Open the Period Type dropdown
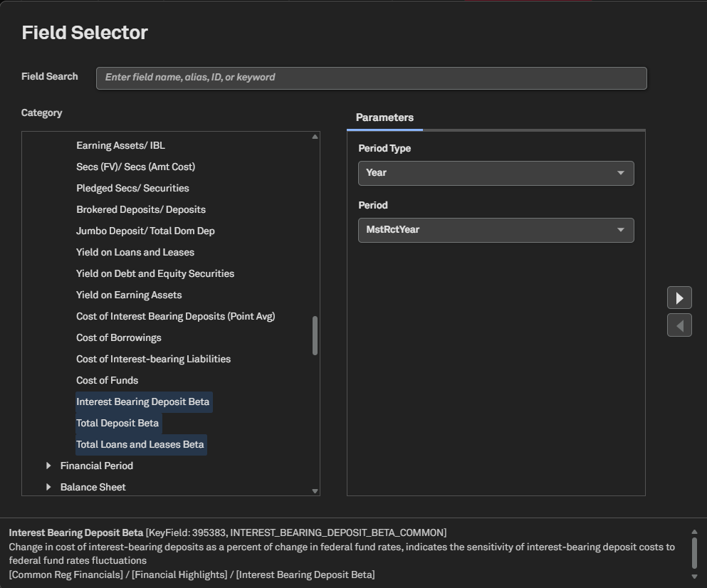Screen dimensions: 707x588 click(496, 173)
